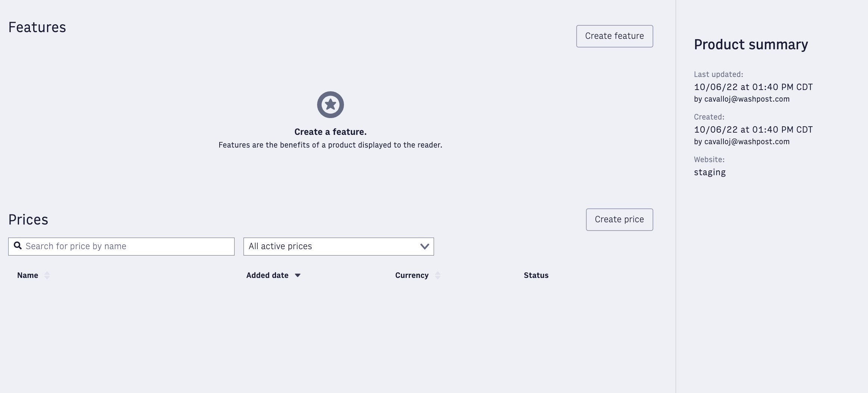The width and height of the screenshot is (868, 393).
Task: Click the staging website value
Action: coord(710,173)
